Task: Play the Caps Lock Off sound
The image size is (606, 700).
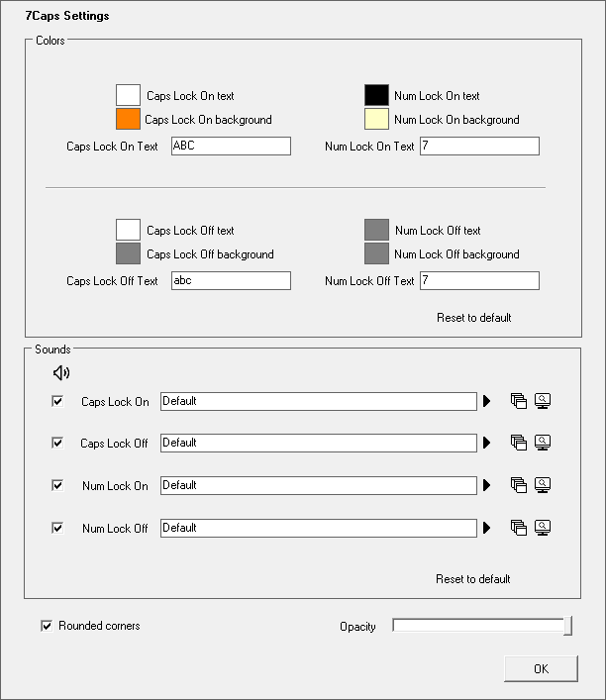Action: click(x=486, y=443)
